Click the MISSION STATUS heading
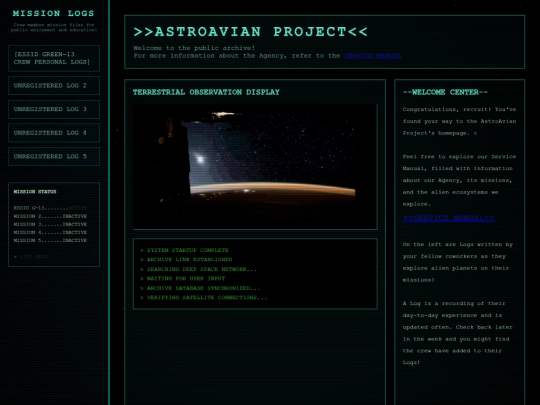540x405 pixels. pos(35,191)
